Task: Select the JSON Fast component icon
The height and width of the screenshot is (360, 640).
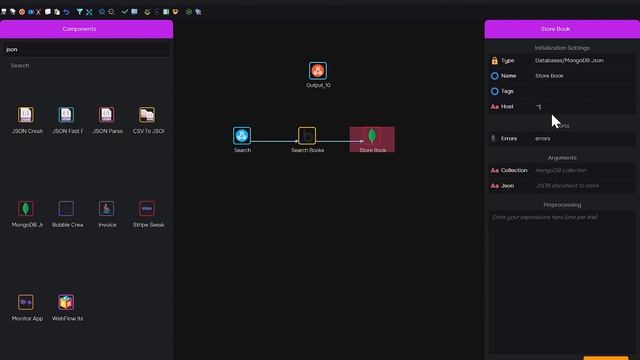Action: tap(66, 115)
